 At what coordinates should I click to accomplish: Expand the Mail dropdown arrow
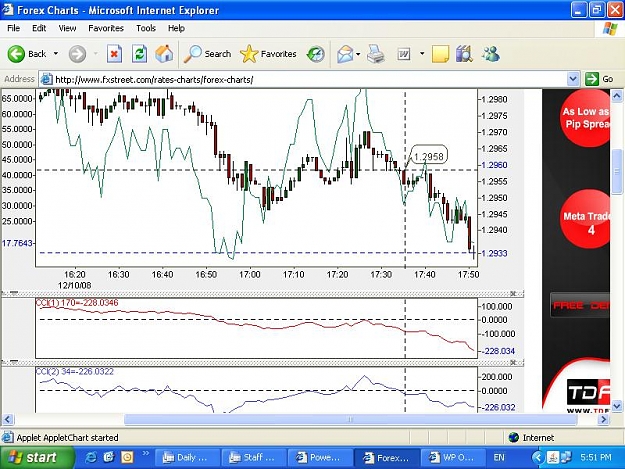click(x=358, y=54)
